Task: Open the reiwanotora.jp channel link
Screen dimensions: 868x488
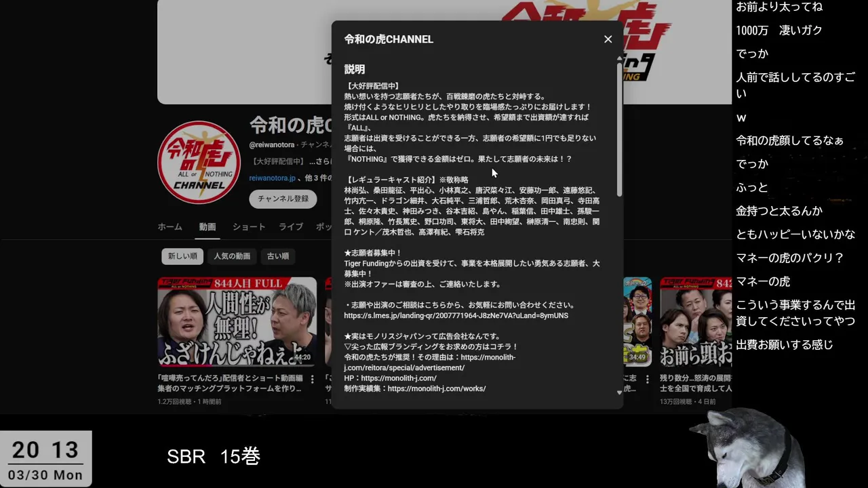Action: (x=272, y=178)
